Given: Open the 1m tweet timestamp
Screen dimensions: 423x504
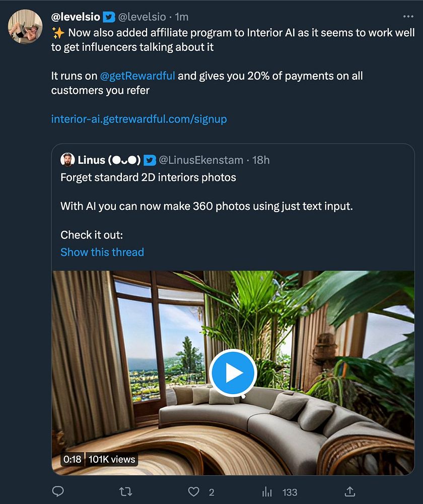Looking at the screenshot, I should click(x=181, y=17).
